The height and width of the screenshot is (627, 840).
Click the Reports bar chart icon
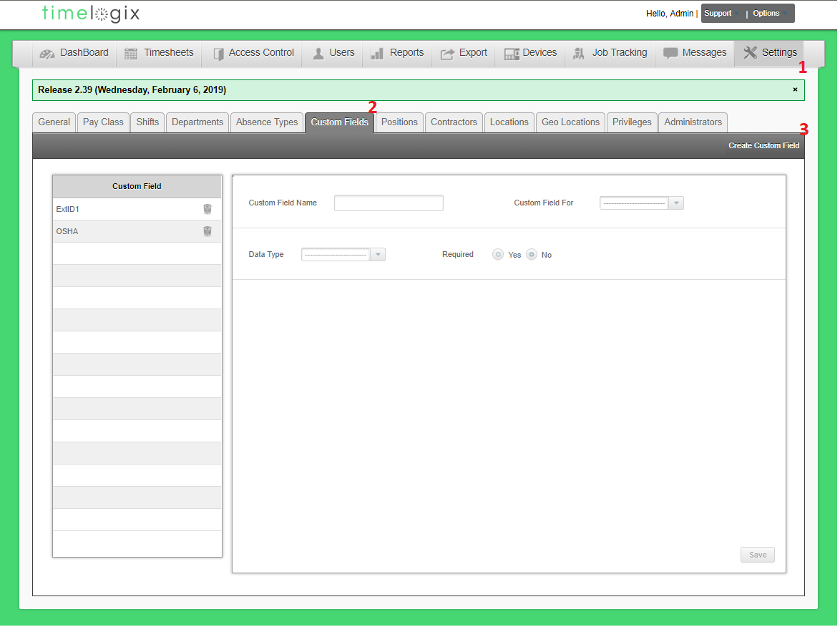[x=377, y=54]
